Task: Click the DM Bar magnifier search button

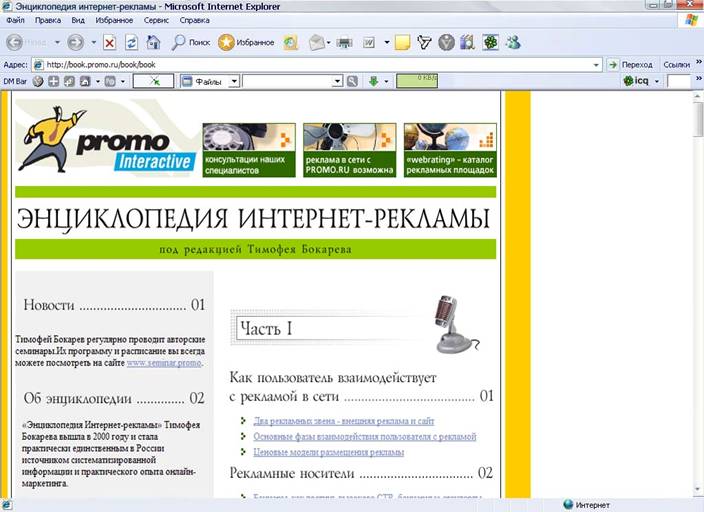Action: pos(352,81)
